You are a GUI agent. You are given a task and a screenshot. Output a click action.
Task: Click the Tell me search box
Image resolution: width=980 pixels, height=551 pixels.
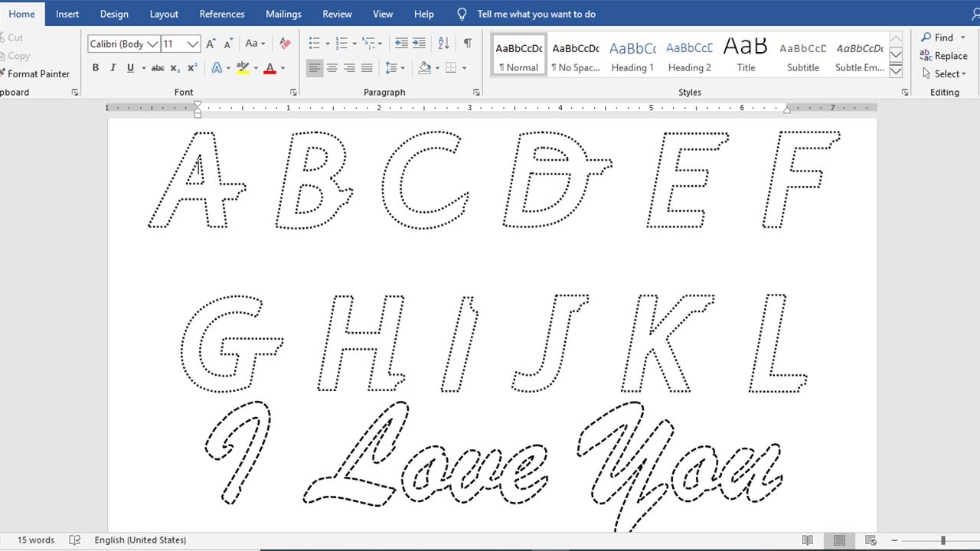tap(536, 14)
